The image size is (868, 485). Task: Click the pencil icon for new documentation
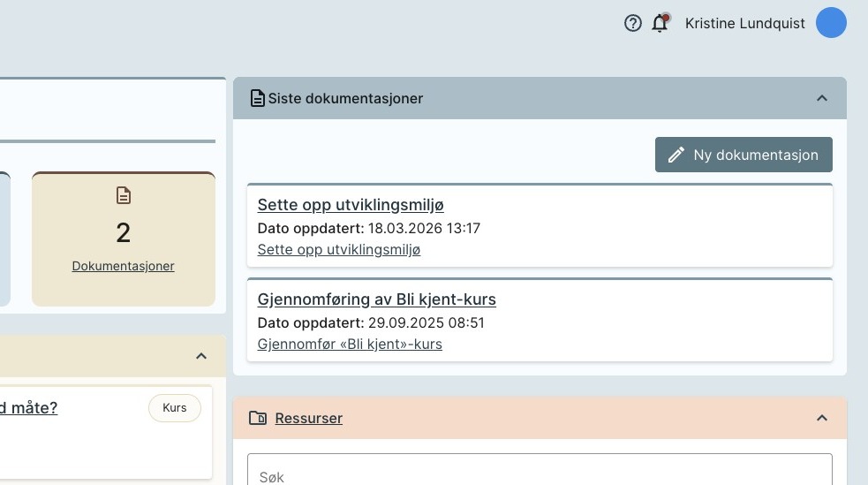(x=676, y=155)
